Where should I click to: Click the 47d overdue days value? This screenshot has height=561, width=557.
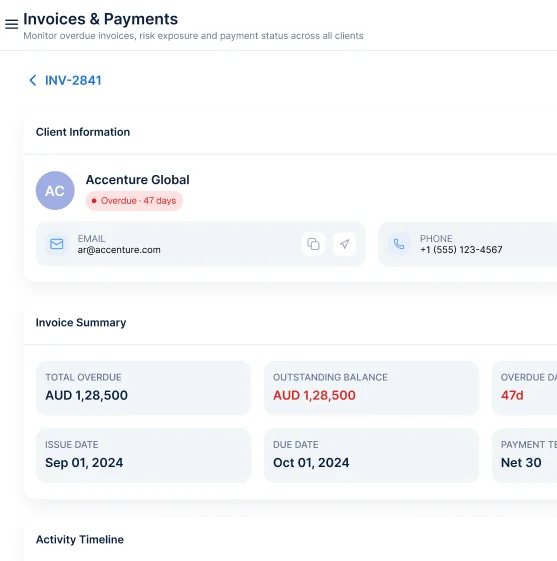[512, 395]
